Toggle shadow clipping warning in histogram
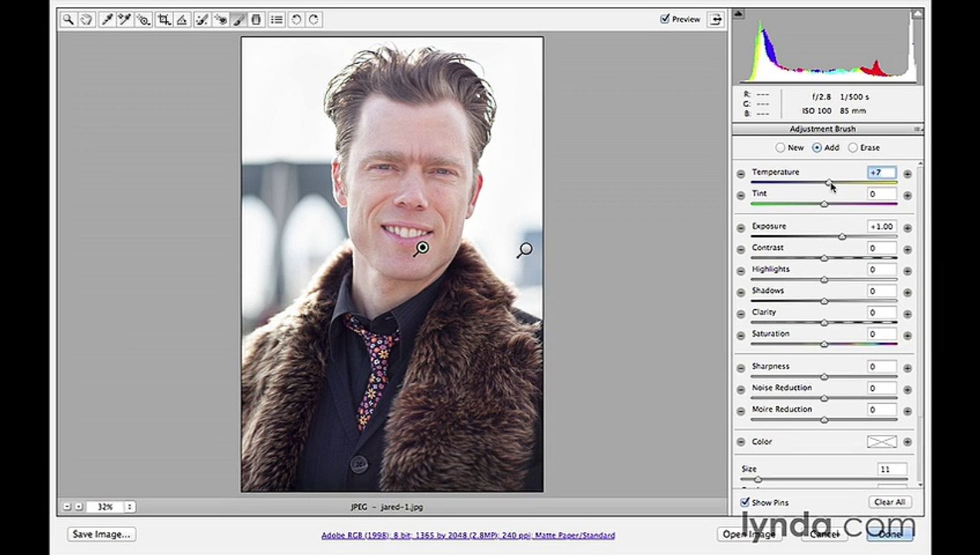The image size is (980, 555). 738,13
